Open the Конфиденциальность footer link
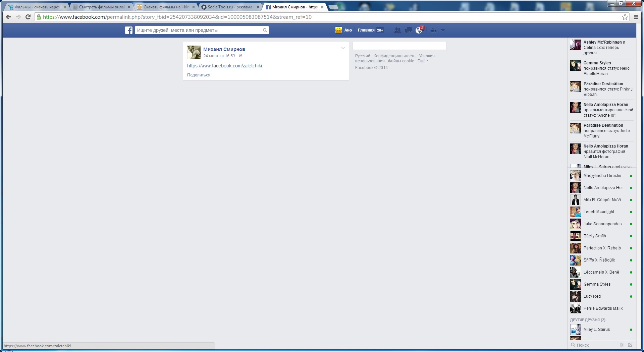 [394, 56]
